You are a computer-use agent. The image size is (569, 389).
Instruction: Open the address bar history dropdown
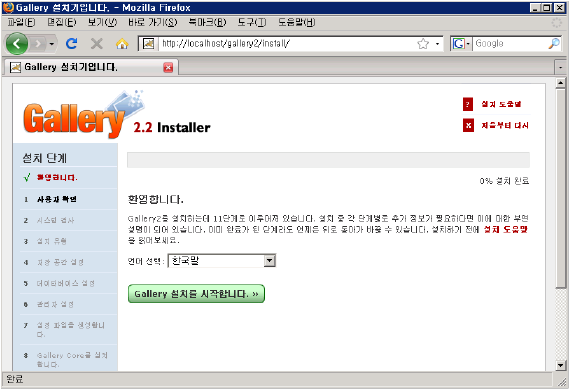tap(437, 44)
